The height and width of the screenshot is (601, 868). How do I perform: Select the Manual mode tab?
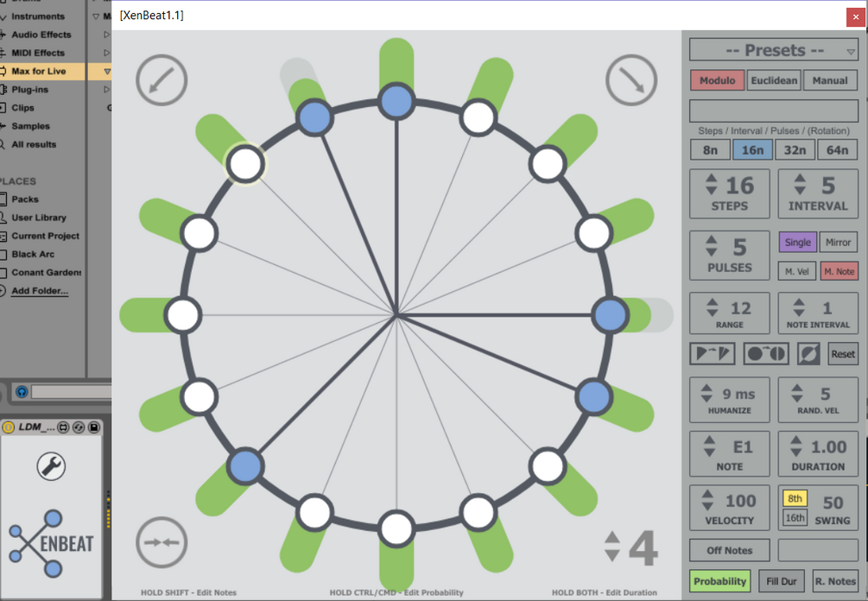(830, 80)
